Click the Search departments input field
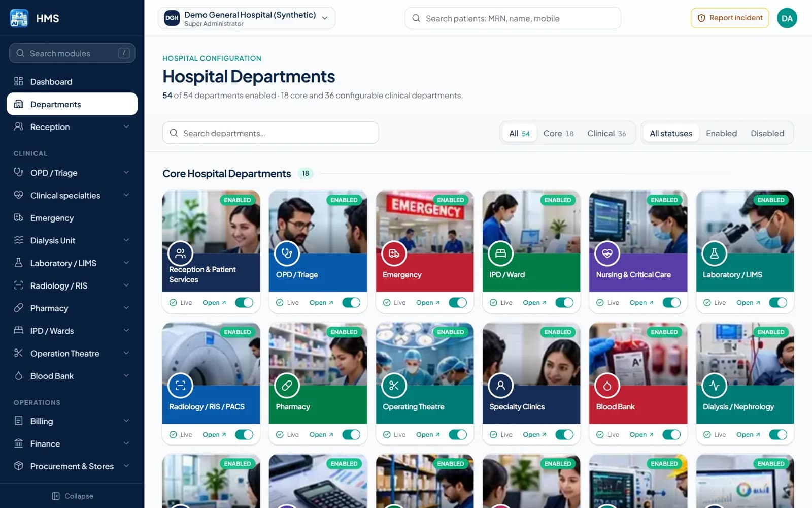This screenshot has width=812, height=508. pos(270,133)
